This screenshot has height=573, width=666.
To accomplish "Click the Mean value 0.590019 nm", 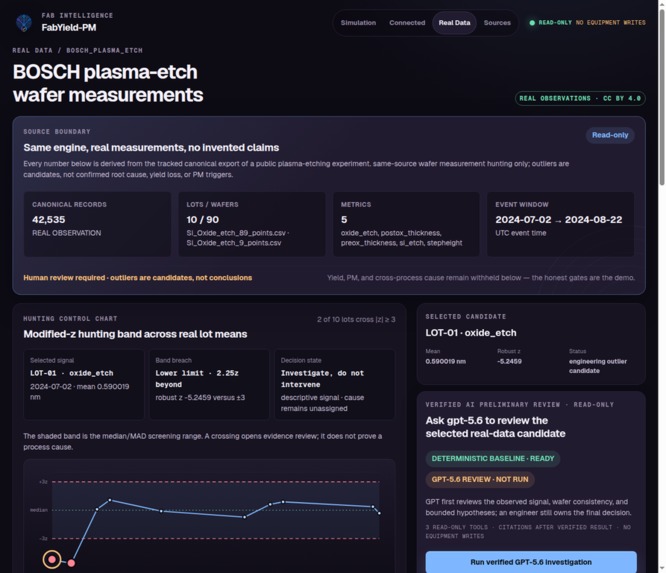I will coord(446,361).
